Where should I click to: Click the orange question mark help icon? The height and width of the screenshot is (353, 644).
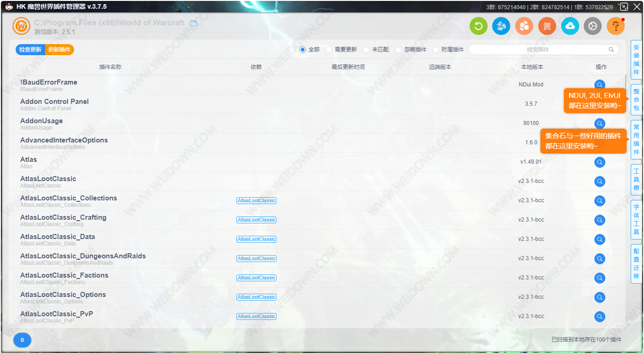click(x=615, y=26)
